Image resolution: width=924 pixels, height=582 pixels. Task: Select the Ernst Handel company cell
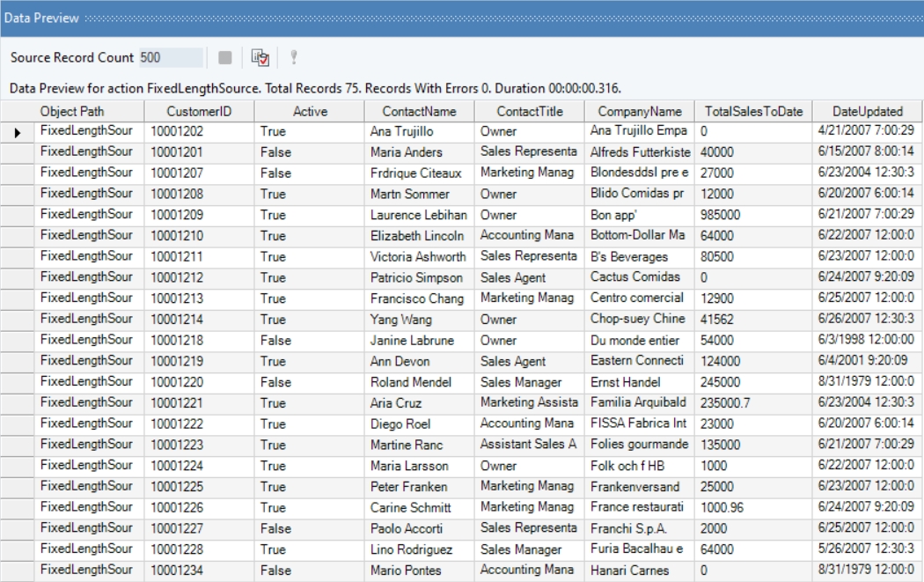coord(639,382)
